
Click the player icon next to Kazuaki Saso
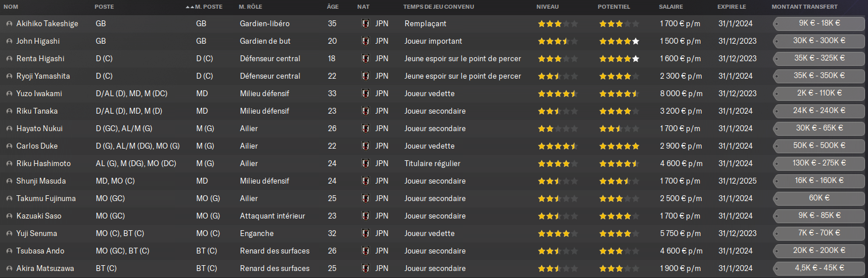pos(9,216)
